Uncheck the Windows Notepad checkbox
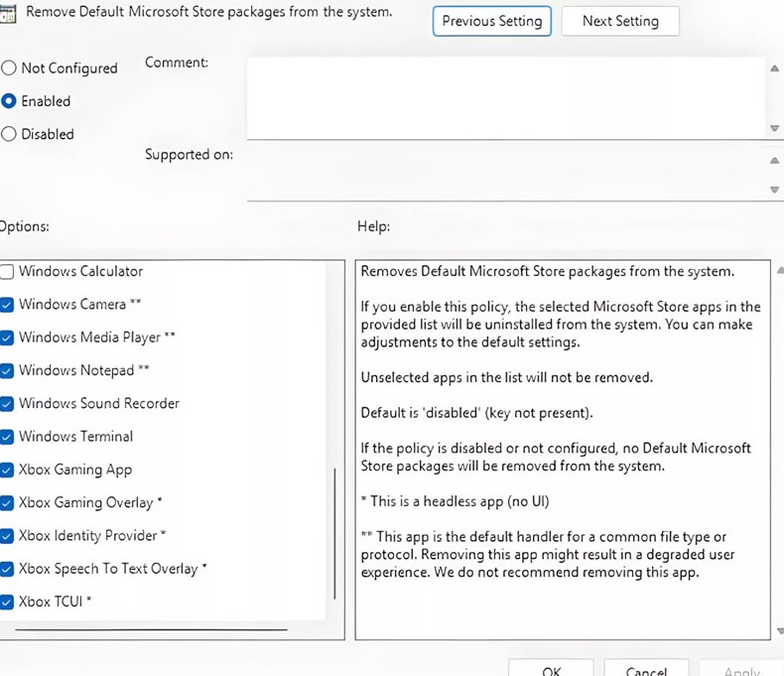 pyautogui.click(x=7, y=370)
